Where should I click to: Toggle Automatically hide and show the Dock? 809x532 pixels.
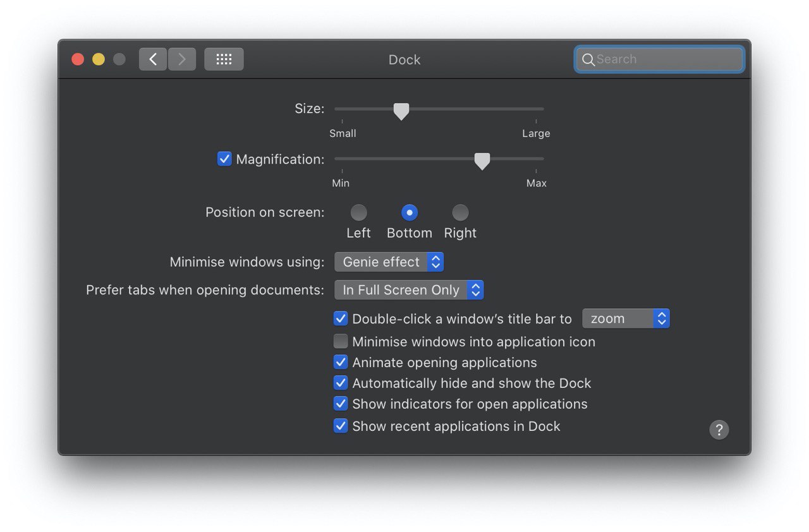click(x=341, y=383)
